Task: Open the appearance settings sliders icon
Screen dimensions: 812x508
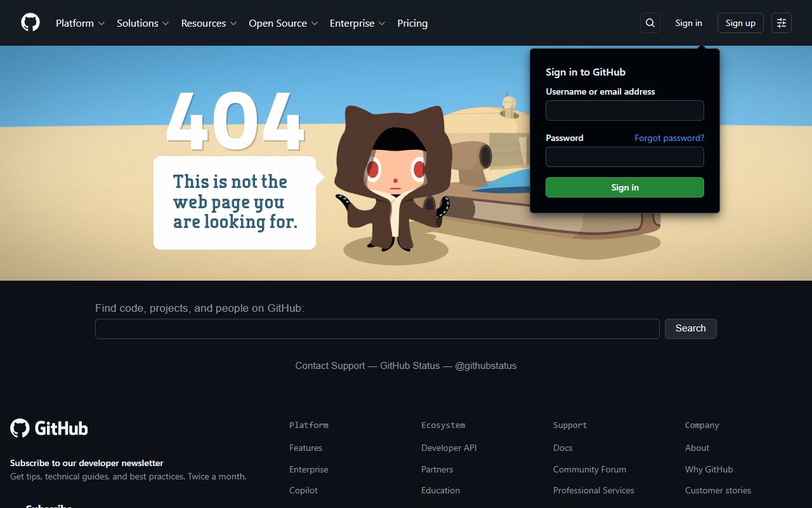Action: pos(782,23)
